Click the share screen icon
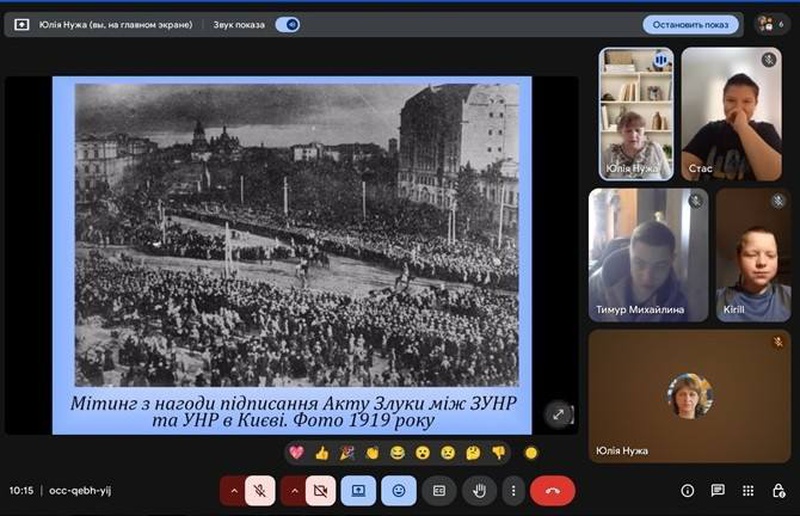This screenshot has width=800, height=516. point(358,491)
